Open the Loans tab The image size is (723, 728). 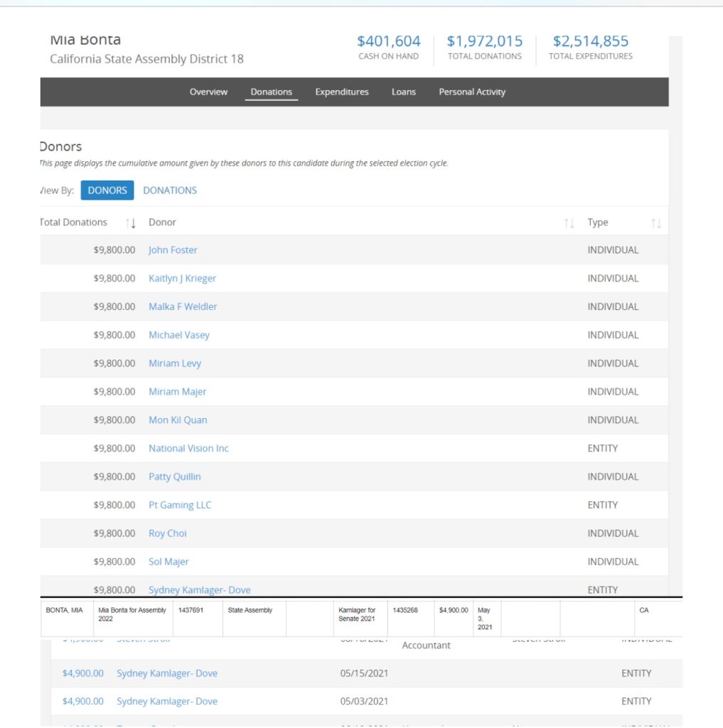coord(403,92)
